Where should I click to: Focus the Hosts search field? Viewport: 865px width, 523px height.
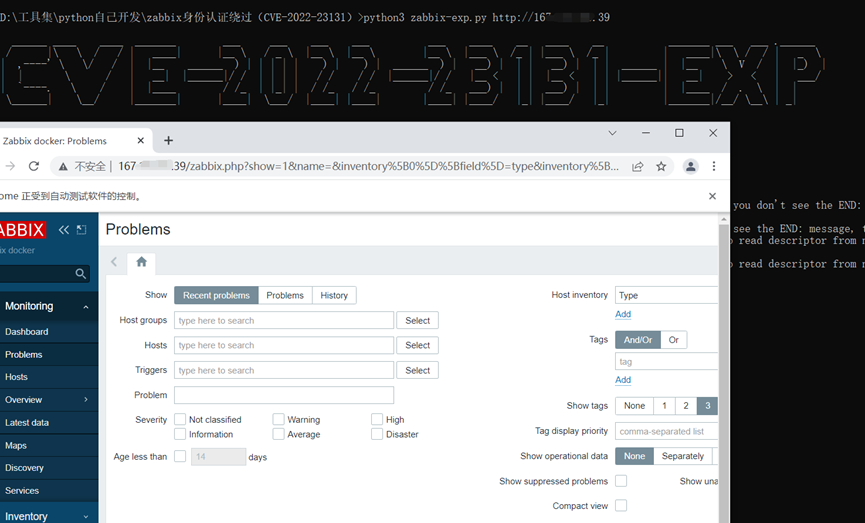tap(284, 345)
